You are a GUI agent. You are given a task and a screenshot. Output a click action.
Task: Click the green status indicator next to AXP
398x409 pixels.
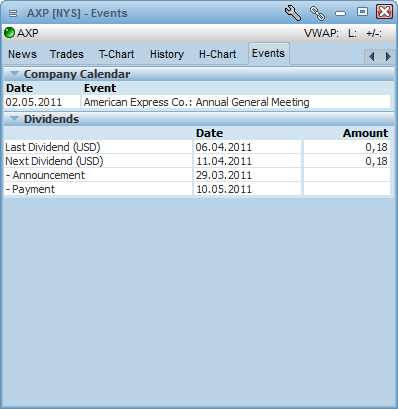click(x=9, y=33)
